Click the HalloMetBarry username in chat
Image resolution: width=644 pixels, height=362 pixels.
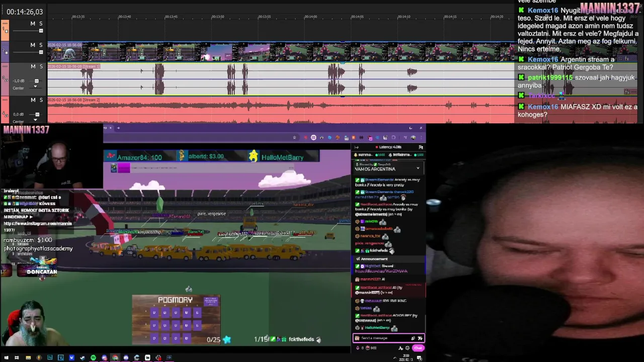point(377,328)
